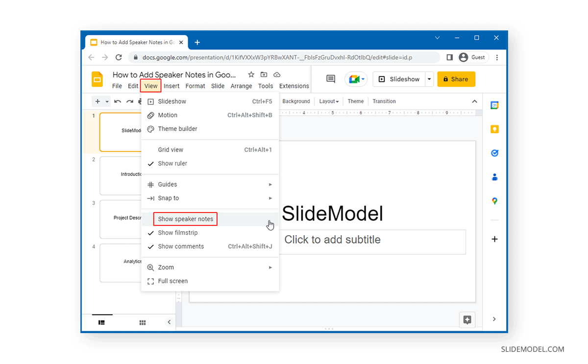This screenshot has width=588, height=364.
Task: Uncheck Show ruler in the View menu
Action: coord(171,163)
